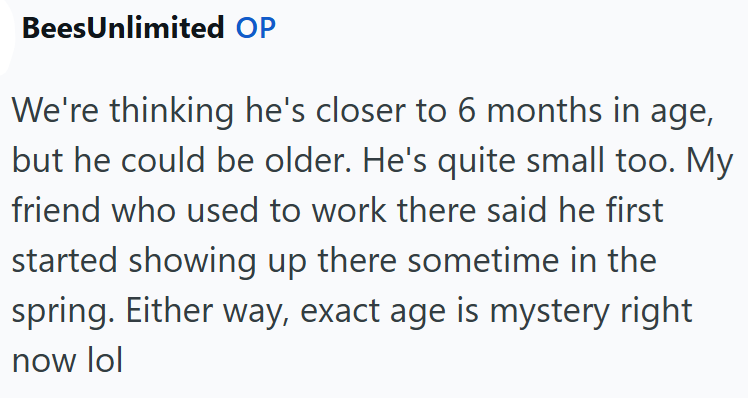748x398 pixels.
Task: Click the comment text paragraph
Action: [x=372, y=235]
